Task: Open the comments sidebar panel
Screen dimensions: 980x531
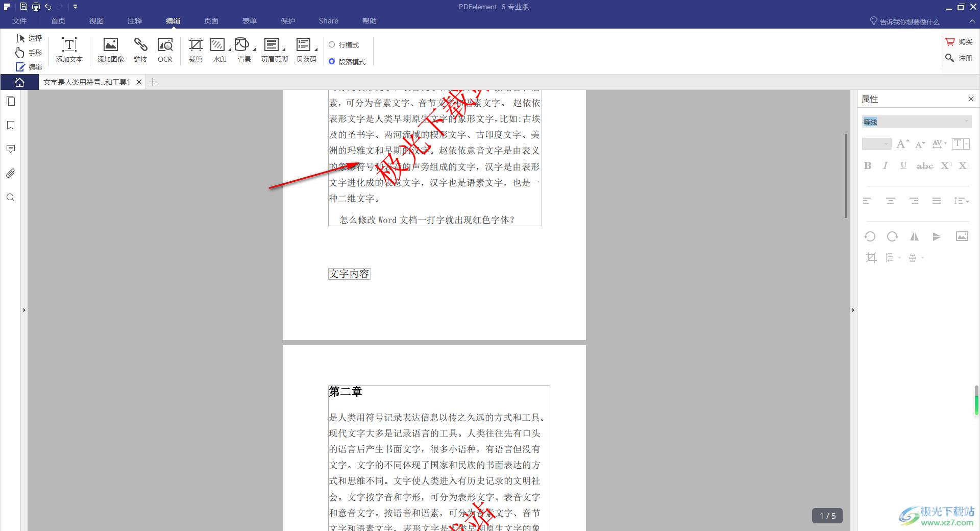Action: point(11,149)
